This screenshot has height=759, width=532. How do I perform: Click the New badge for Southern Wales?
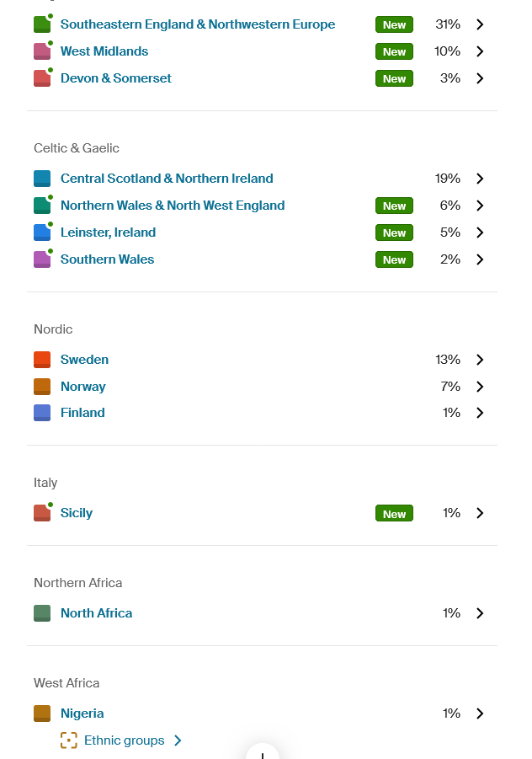pos(394,260)
